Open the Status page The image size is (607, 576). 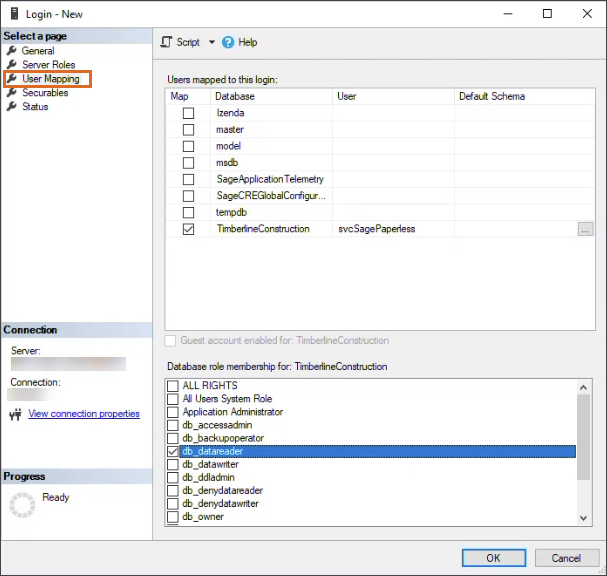35,106
